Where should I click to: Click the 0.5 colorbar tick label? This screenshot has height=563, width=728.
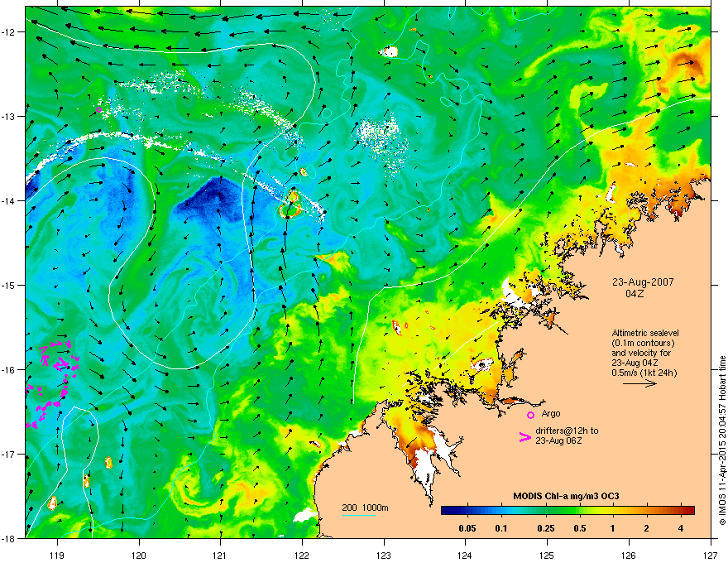[x=579, y=528]
